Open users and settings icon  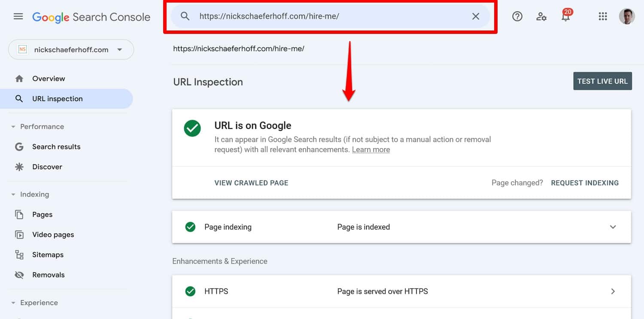541,17
